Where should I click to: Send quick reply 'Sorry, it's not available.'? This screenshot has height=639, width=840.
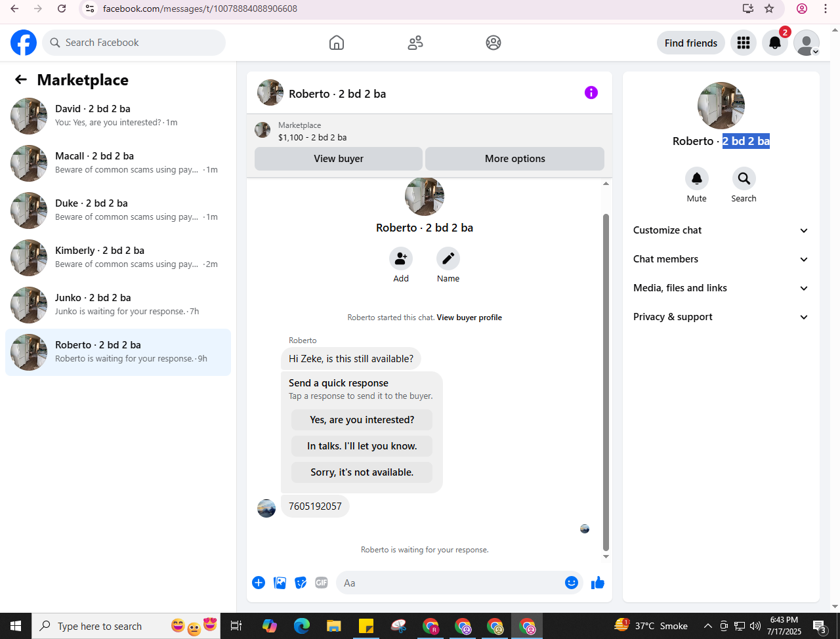(362, 472)
